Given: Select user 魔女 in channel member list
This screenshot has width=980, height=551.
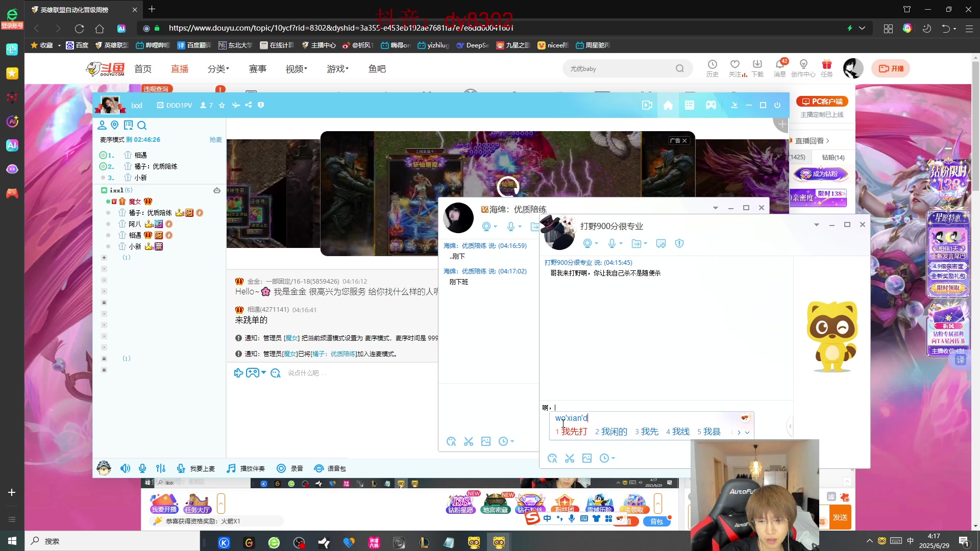Looking at the screenshot, I should [x=134, y=202].
